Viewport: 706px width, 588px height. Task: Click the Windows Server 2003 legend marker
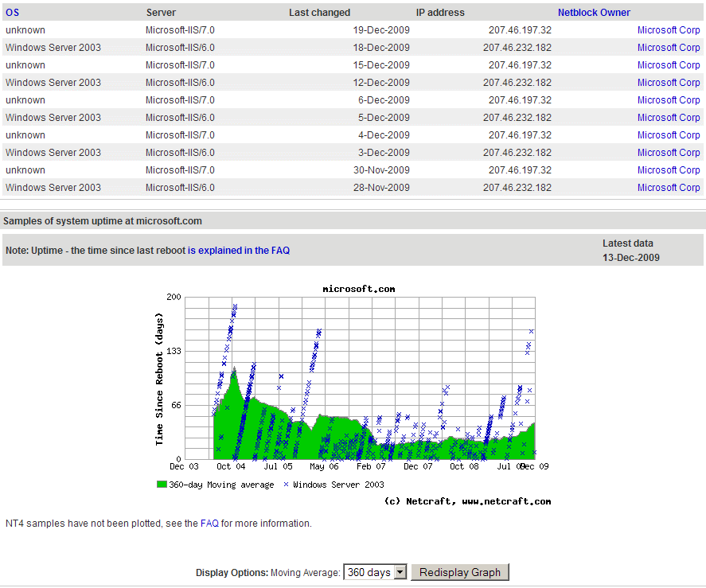click(286, 485)
